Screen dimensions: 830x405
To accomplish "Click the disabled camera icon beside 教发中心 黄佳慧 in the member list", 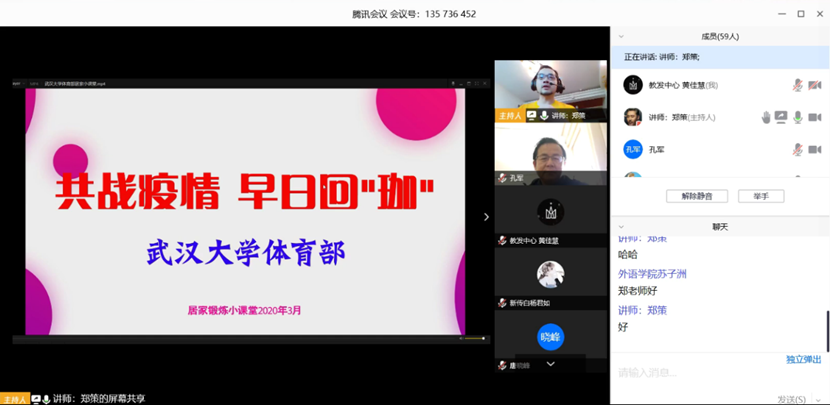I will coord(815,85).
